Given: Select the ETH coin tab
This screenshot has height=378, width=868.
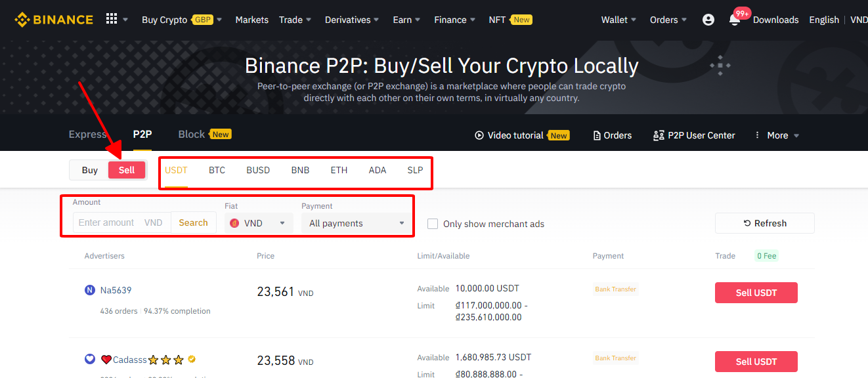Looking at the screenshot, I should tap(339, 170).
